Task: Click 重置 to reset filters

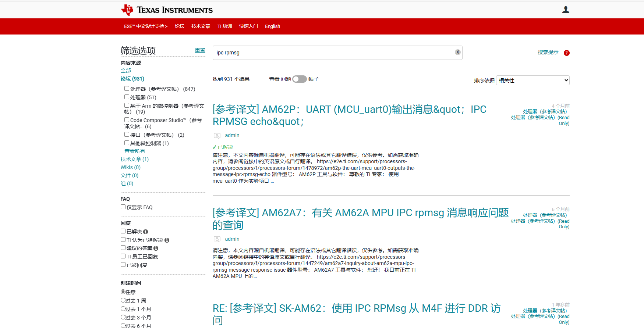Action: pos(200,50)
